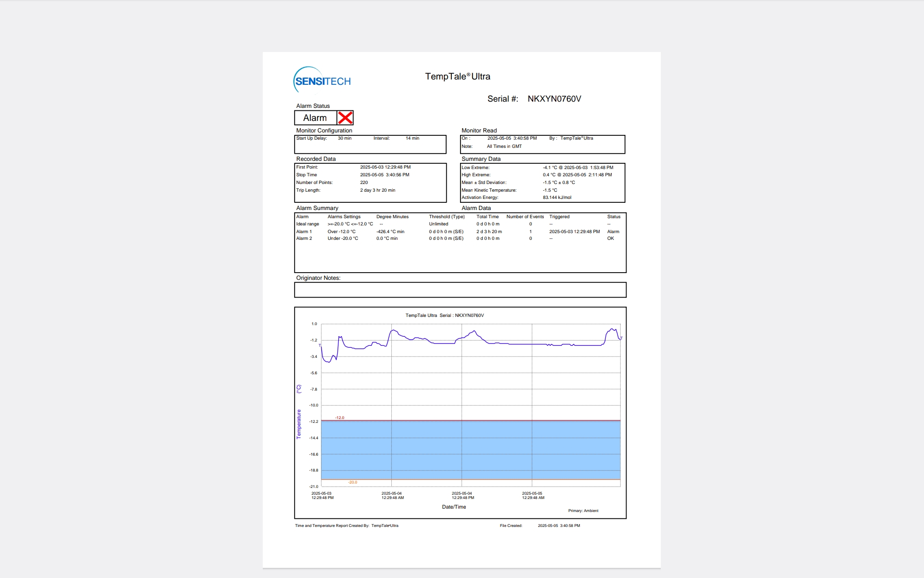This screenshot has height=578, width=924.
Task: Click the Alarm status box
Action: [x=324, y=118]
